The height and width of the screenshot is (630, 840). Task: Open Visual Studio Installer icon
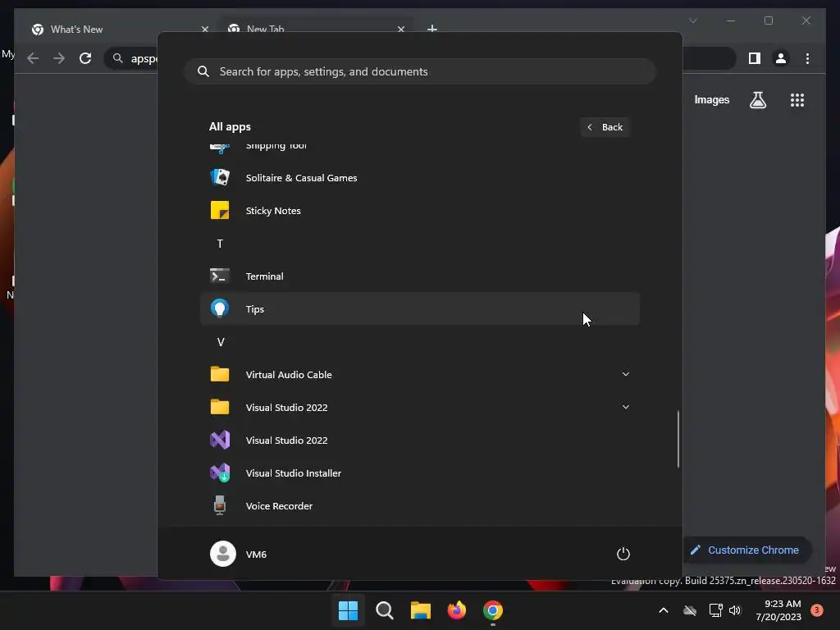point(220,472)
